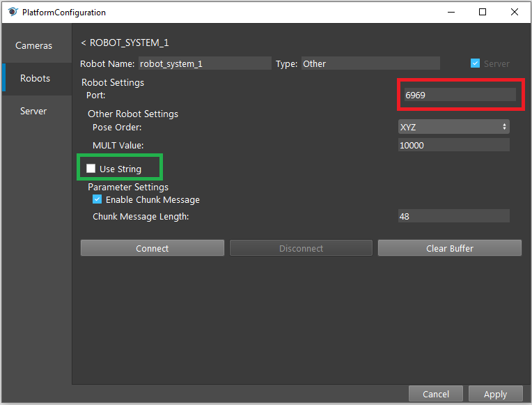This screenshot has height=405, width=532.
Task: Open the Pose Order XYZ dropdown
Action: (x=453, y=127)
